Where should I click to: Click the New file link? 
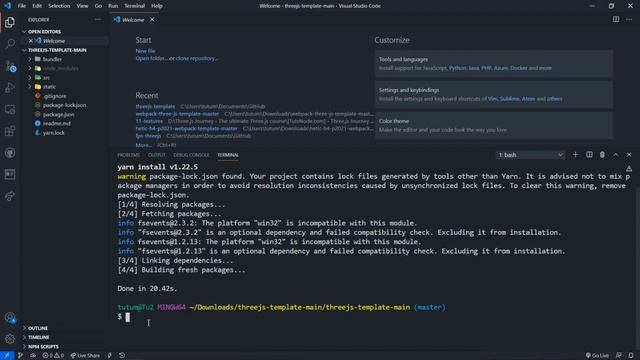point(145,51)
